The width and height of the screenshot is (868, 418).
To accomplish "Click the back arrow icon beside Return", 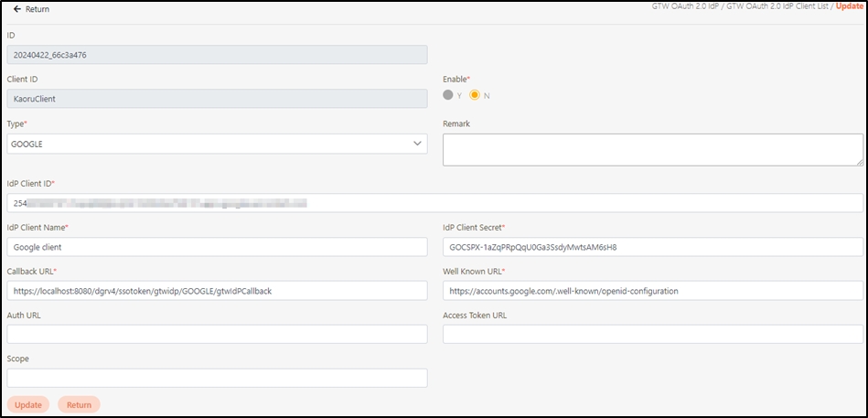I will 16,9.
